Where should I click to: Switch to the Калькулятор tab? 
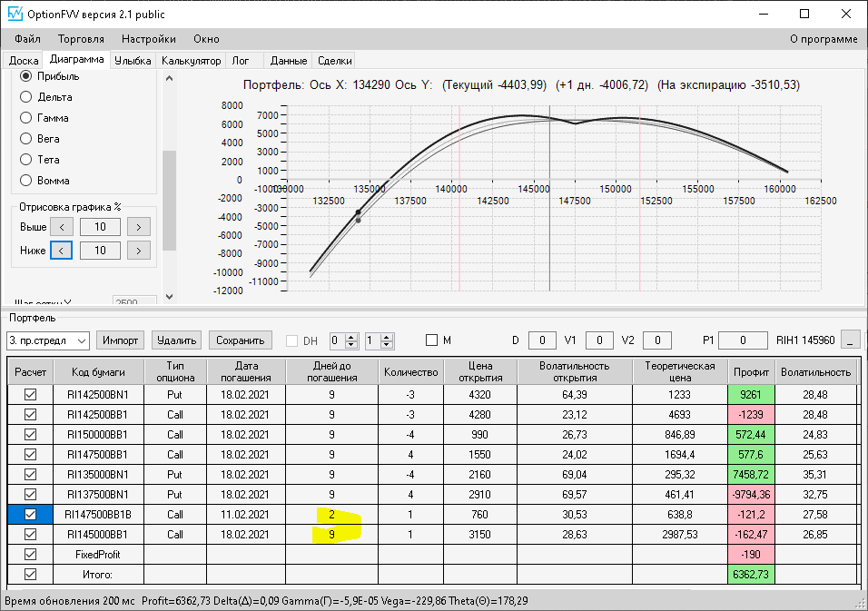click(x=191, y=61)
